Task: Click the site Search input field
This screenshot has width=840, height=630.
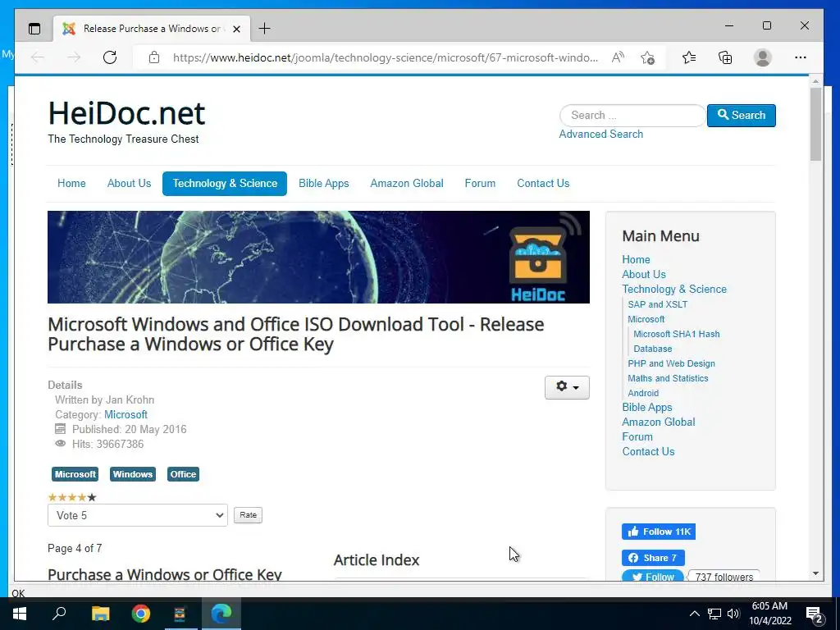Action: [x=632, y=115]
